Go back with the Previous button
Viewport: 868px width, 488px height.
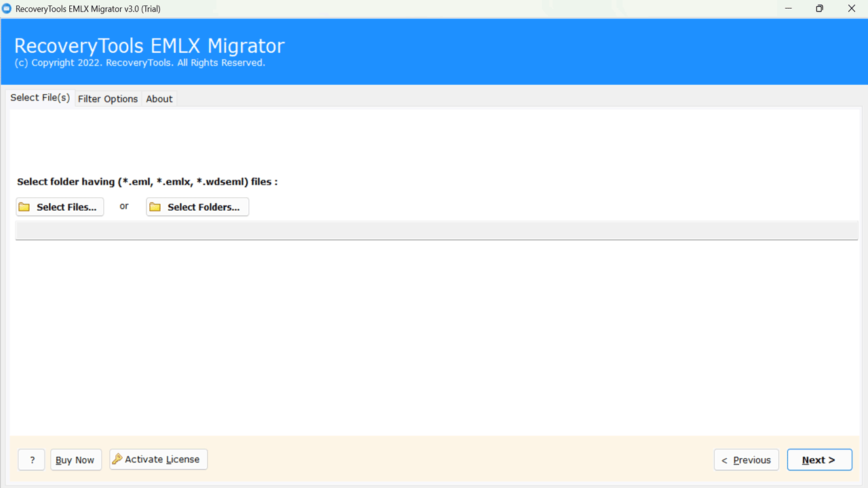coord(747,460)
